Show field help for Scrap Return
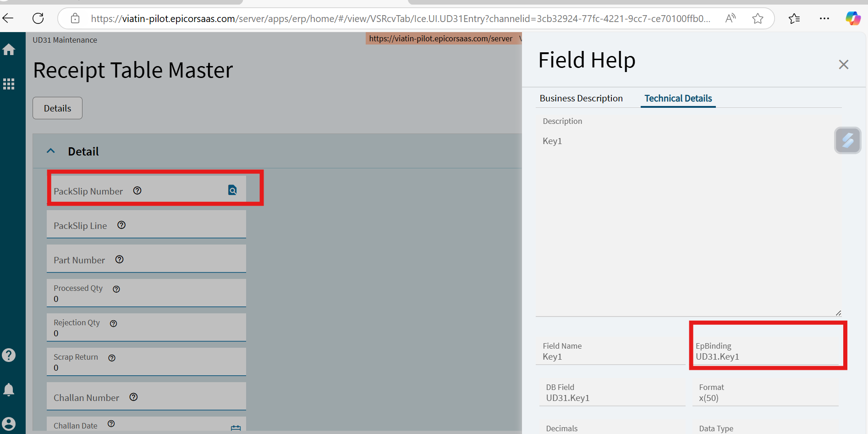This screenshot has width=868, height=434. [112, 358]
